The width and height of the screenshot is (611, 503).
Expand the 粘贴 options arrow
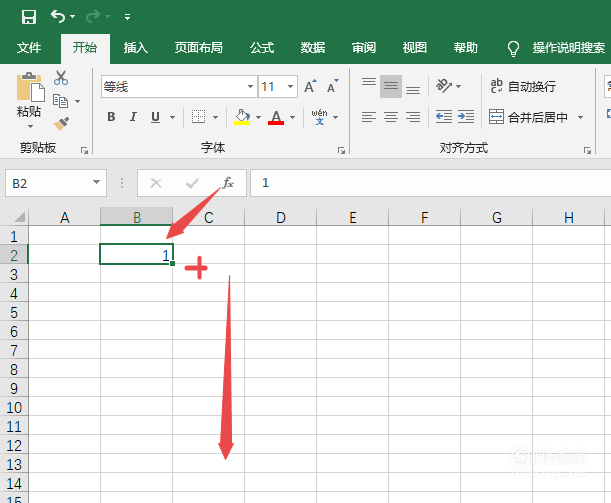coord(30,126)
